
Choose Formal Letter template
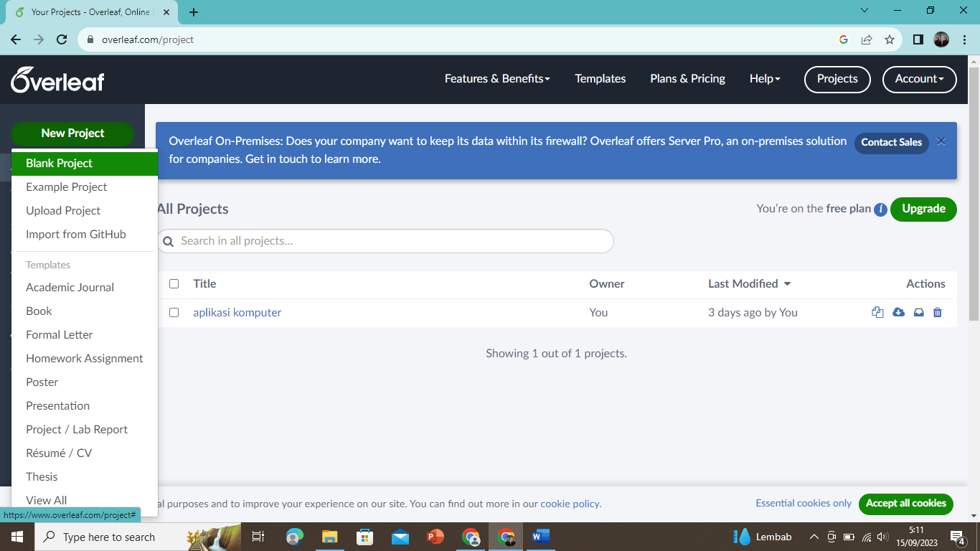[x=85, y=335]
